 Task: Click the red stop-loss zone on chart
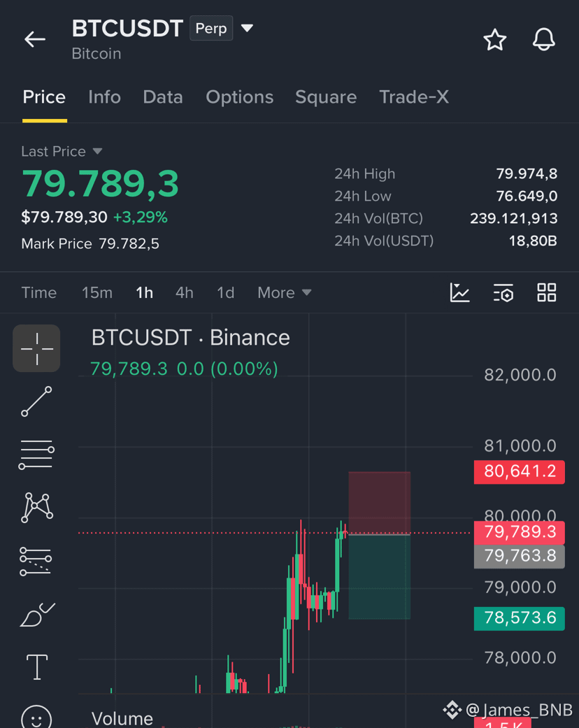pos(379,503)
